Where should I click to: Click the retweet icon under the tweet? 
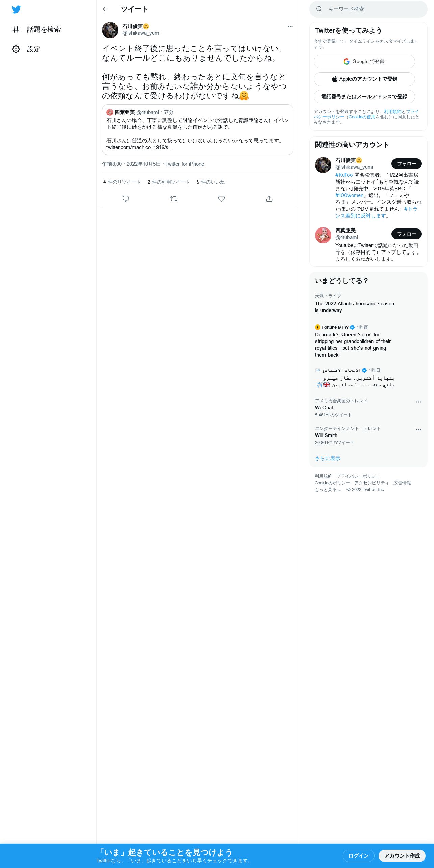click(174, 199)
